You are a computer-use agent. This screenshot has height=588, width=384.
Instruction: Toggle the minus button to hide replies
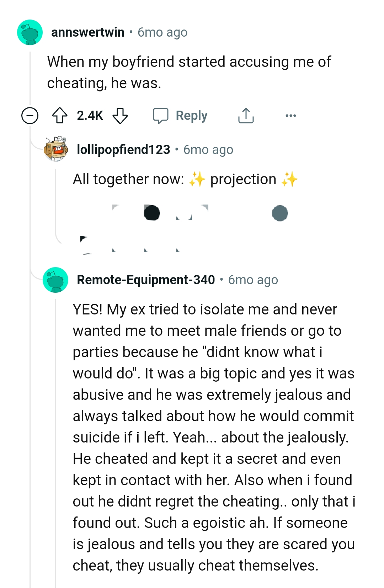(x=30, y=115)
